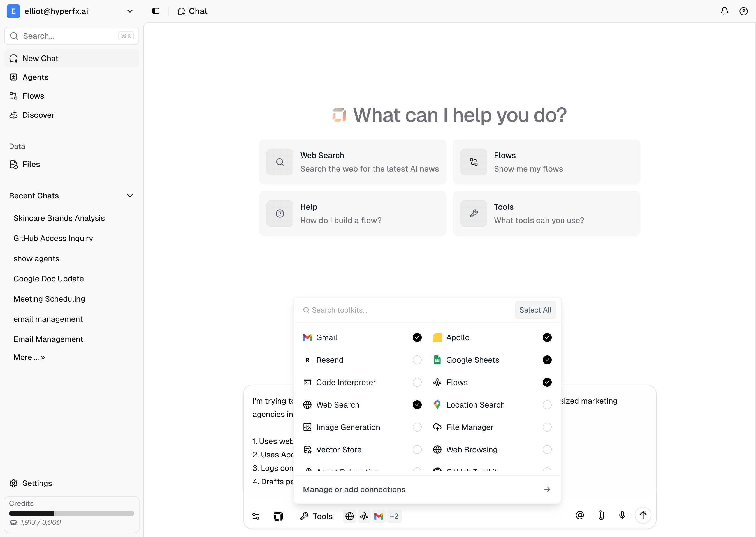Open the chat settings sliders icon
Viewport: 756px width, 537px height.
[256, 516]
